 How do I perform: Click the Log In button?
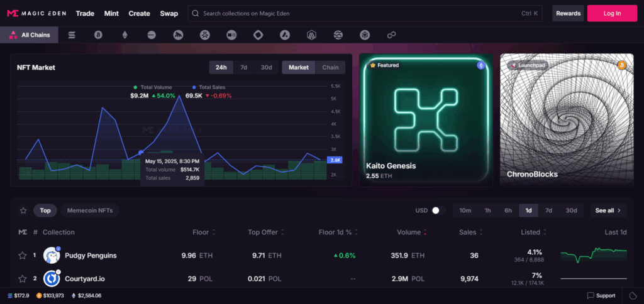click(611, 13)
